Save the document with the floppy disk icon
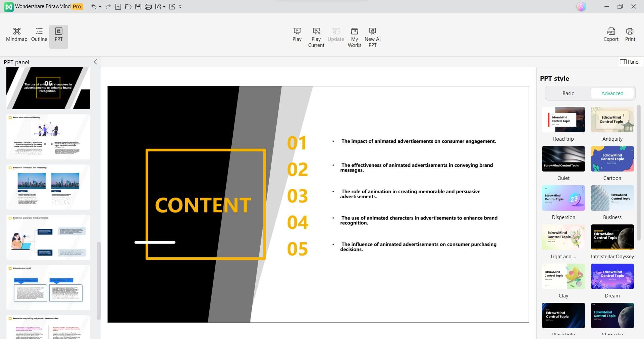644x339 pixels. tap(138, 7)
